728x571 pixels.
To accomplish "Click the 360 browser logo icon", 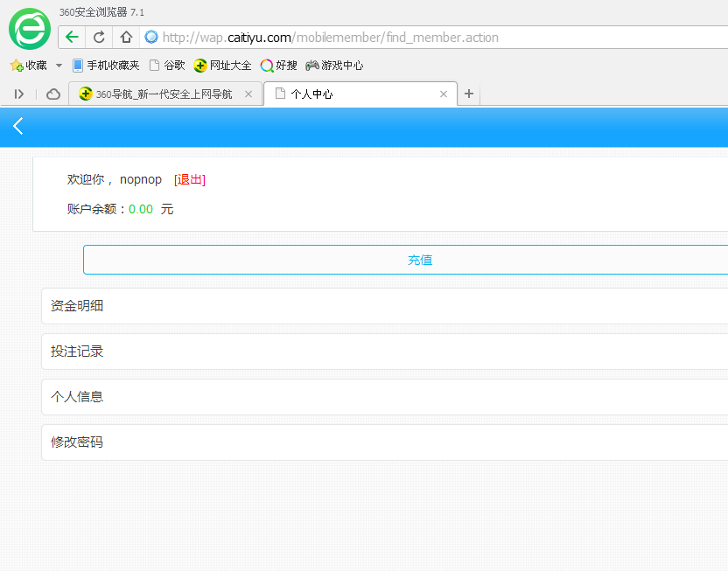I will click(x=30, y=29).
